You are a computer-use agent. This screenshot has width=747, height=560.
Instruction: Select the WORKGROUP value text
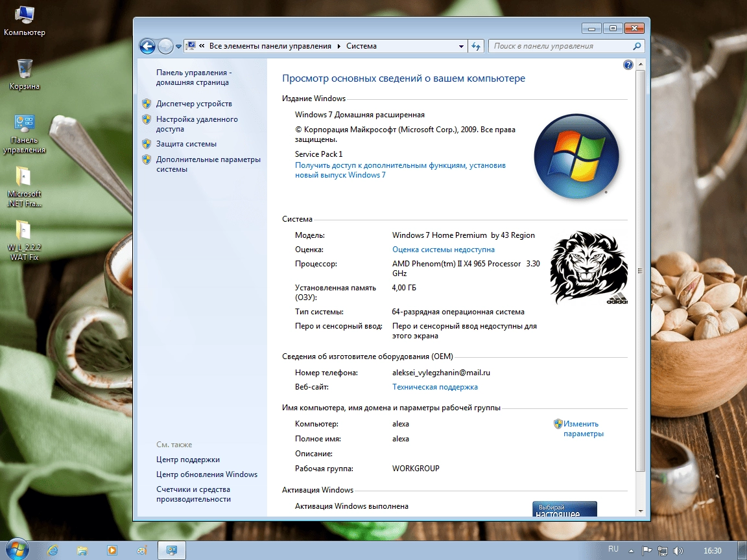pyautogui.click(x=416, y=469)
